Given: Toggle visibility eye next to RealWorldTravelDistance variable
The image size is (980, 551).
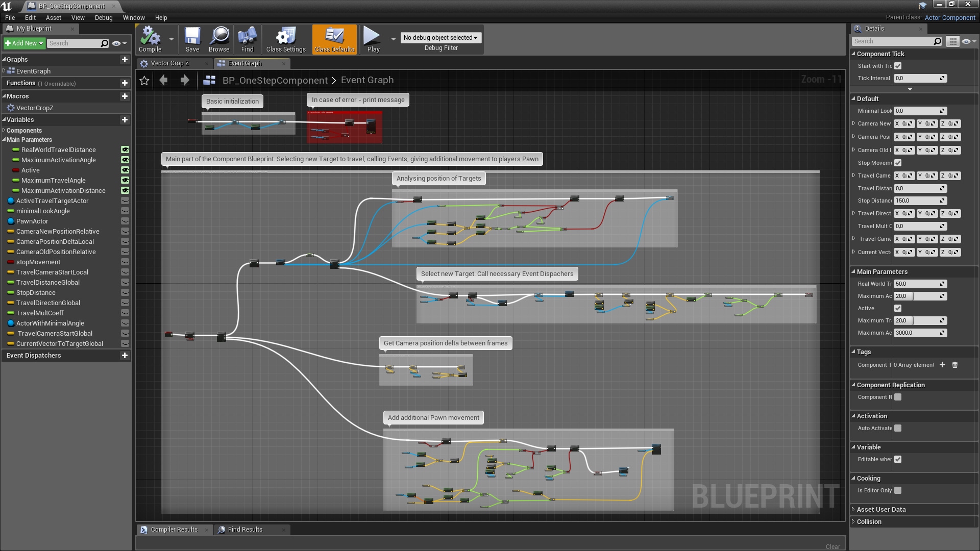Looking at the screenshot, I should [x=126, y=149].
